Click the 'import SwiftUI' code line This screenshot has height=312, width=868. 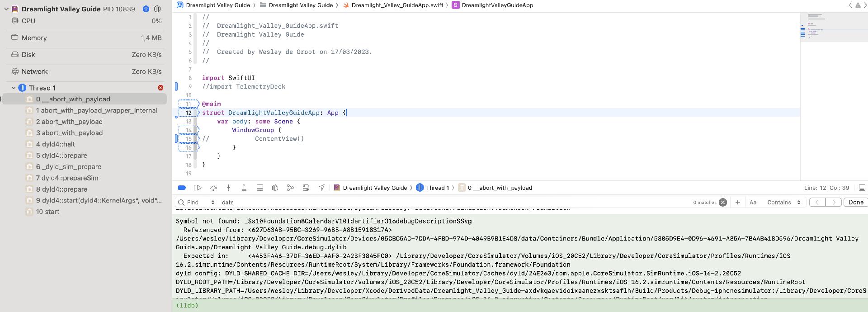228,78
